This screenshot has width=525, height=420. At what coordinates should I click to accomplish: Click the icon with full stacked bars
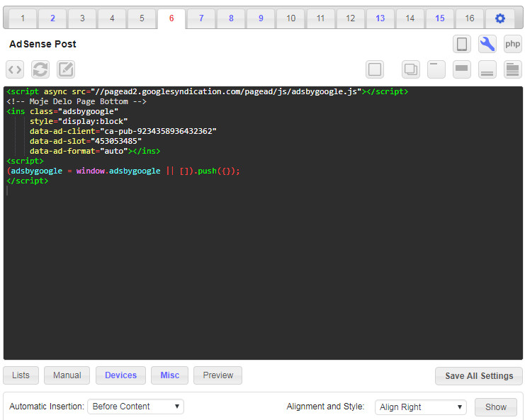coord(512,69)
